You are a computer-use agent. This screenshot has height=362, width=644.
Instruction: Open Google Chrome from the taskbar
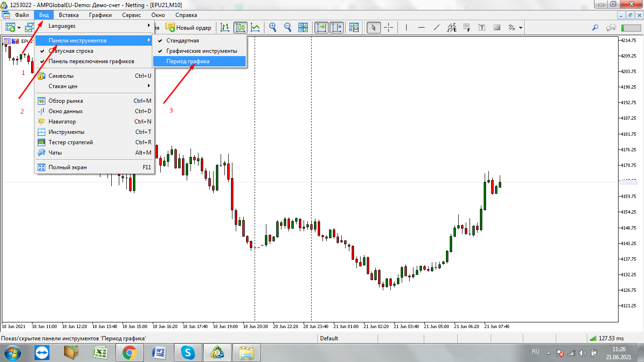130,352
